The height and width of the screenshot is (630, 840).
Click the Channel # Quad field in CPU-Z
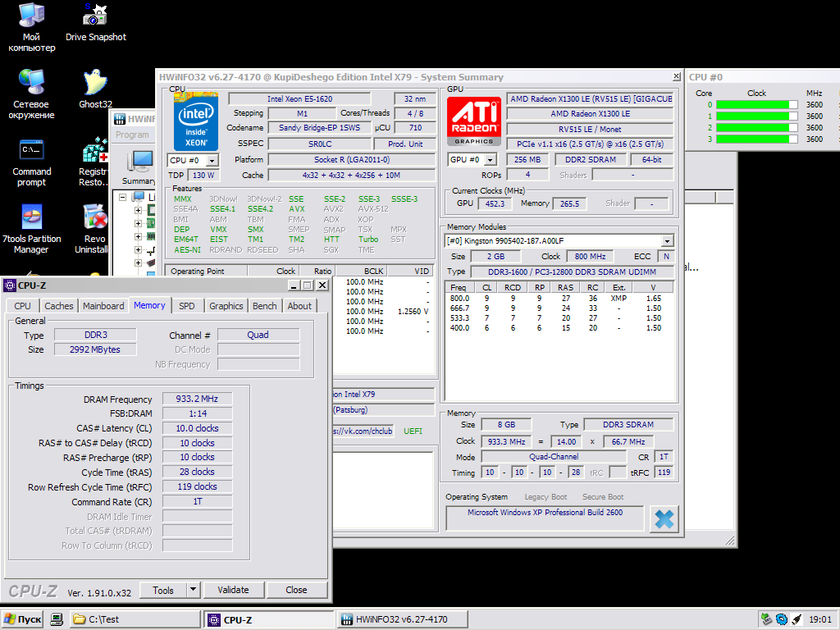pyautogui.click(x=258, y=335)
